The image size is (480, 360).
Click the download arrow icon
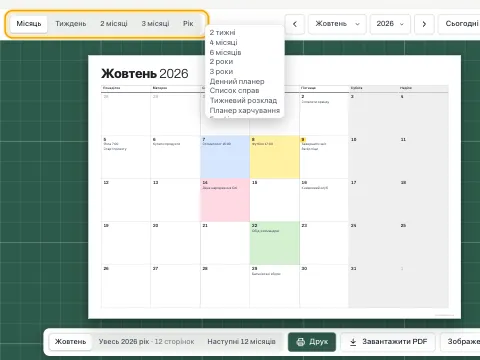click(x=353, y=342)
